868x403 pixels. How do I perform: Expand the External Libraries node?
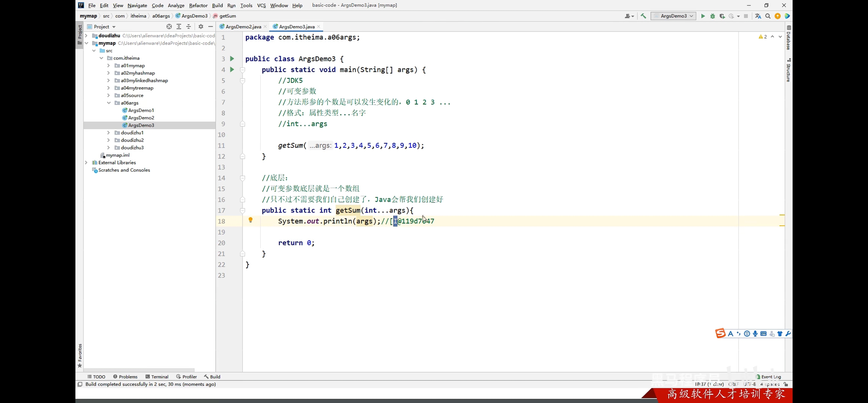point(86,163)
